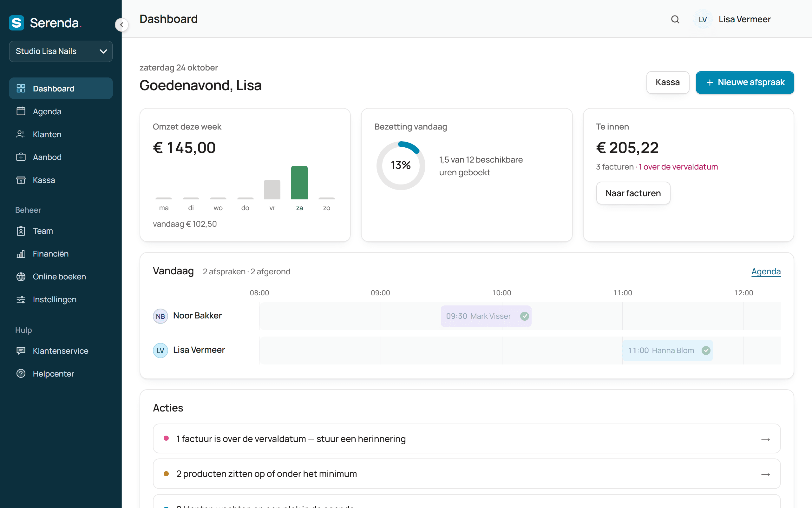The image size is (812, 508).
Task: Click the Team badge icon
Action: click(x=21, y=231)
